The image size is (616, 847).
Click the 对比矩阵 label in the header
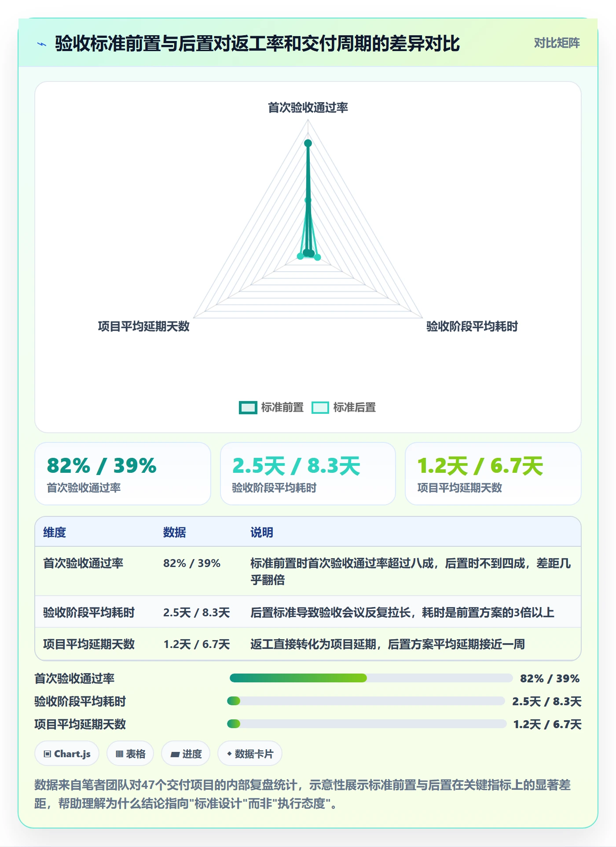pos(557,43)
